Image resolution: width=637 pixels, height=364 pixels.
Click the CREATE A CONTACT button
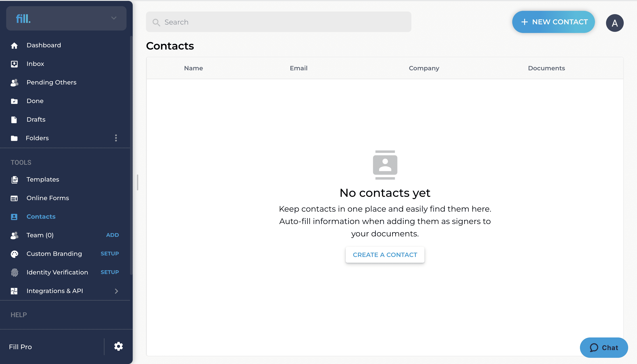(385, 255)
